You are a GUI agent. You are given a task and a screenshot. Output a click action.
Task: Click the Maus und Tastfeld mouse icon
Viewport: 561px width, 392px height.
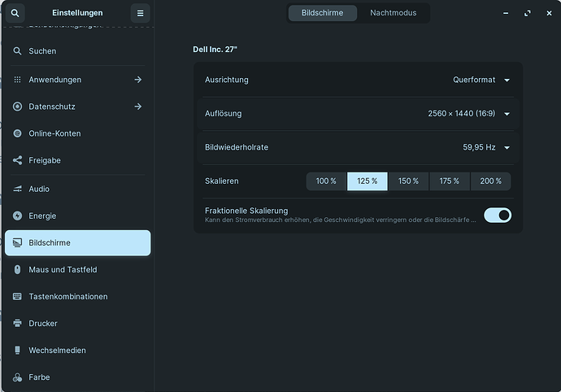click(x=17, y=269)
